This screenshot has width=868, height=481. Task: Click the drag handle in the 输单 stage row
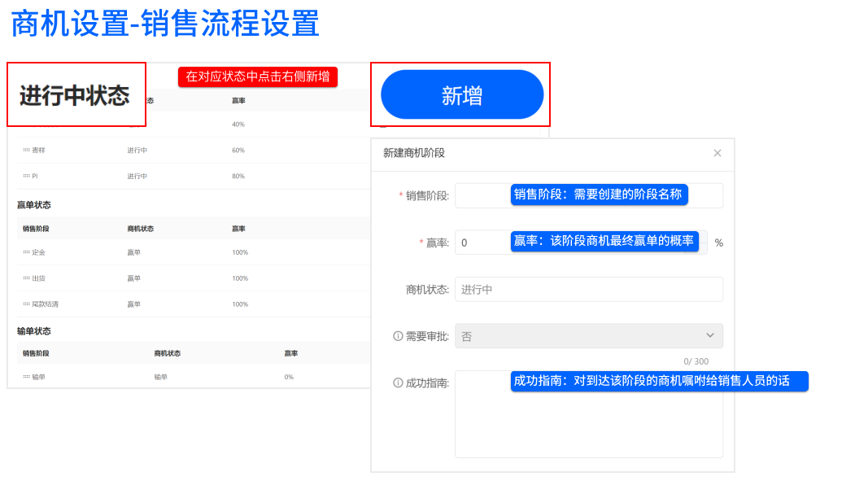(x=26, y=377)
